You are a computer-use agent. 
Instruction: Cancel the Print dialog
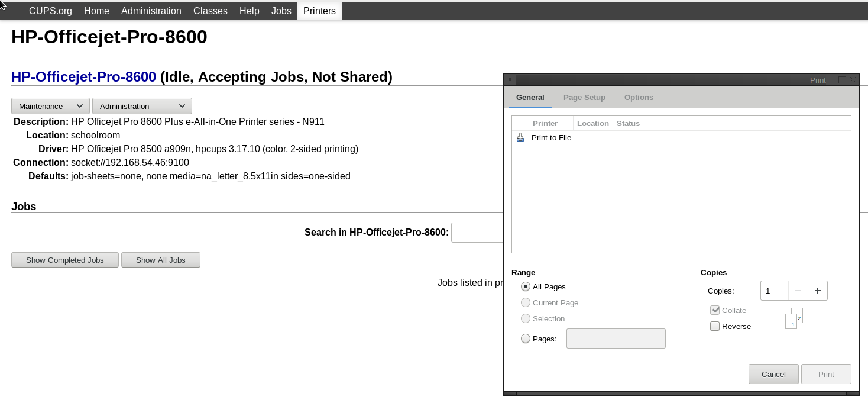pyautogui.click(x=773, y=374)
